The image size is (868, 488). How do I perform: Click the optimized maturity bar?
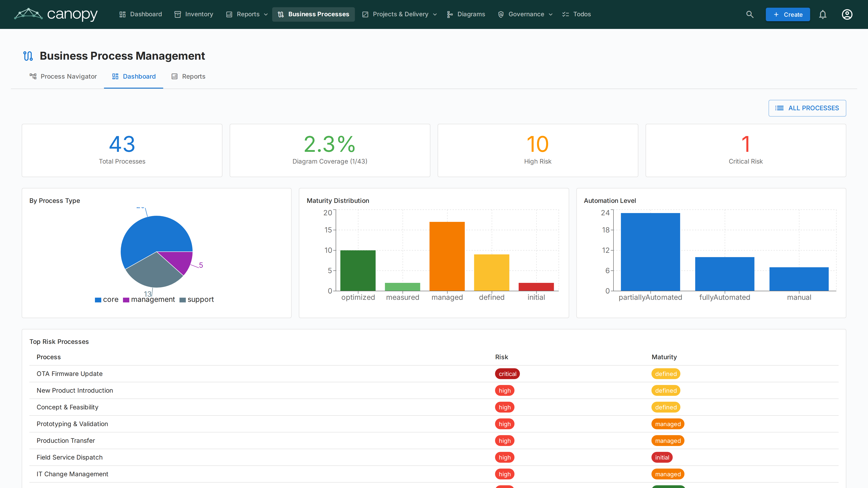(358, 270)
